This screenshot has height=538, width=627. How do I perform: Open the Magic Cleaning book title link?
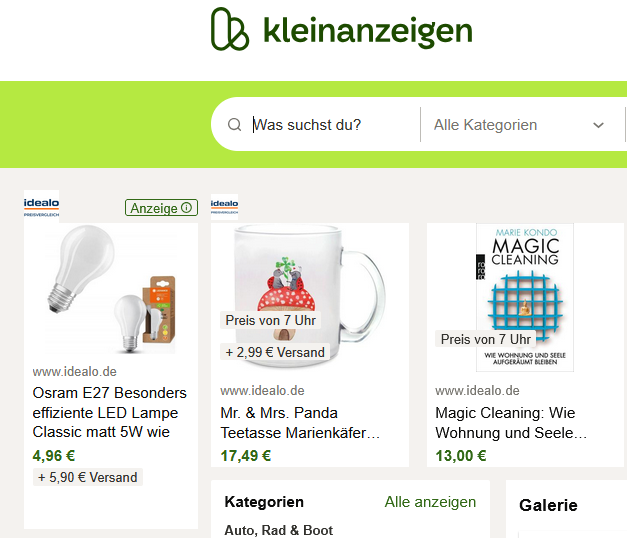tap(511, 423)
